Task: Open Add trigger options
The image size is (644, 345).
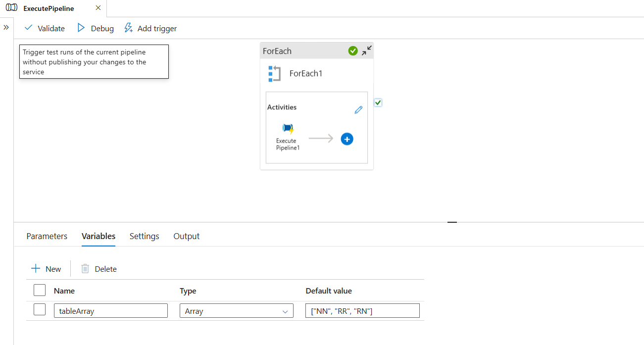Action: 150,28
